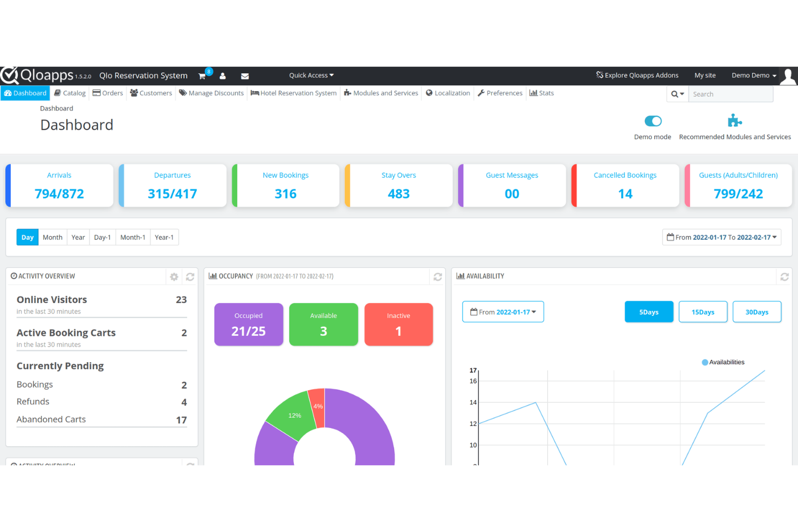The width and height of the screenshot is (798, 532).
Task: Open the Manage Discounts menu
Action: click(x=211, y=93)
